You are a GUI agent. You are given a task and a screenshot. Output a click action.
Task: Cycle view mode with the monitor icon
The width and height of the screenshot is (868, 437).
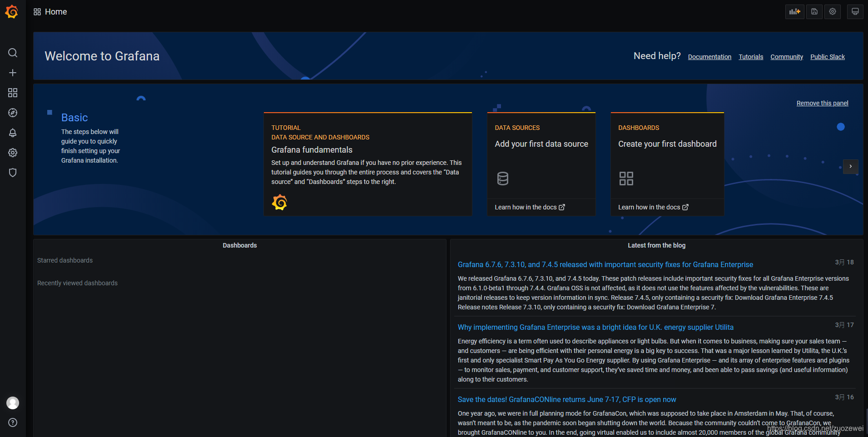(x=855, y=11)
